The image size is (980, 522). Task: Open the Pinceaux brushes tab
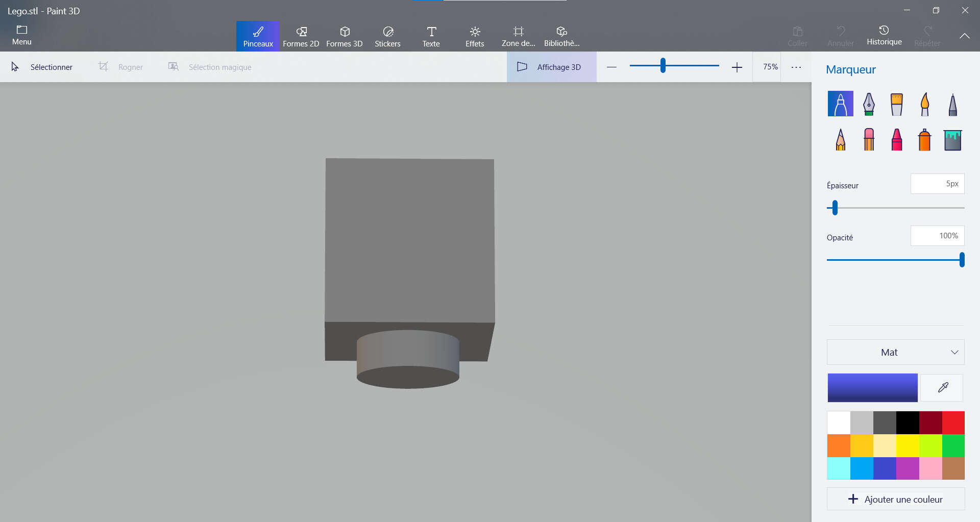pyautogui.click(x=258, y=36)
